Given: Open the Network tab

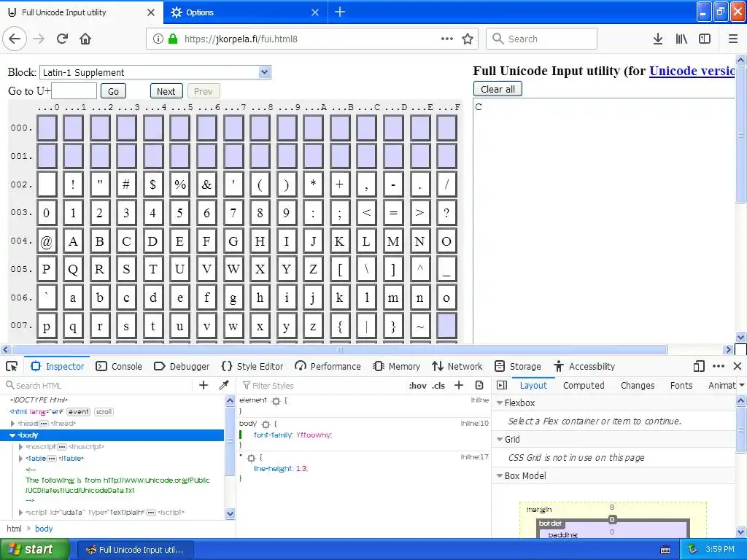Looking at the screenshot, I should click(x=457, y=366).
